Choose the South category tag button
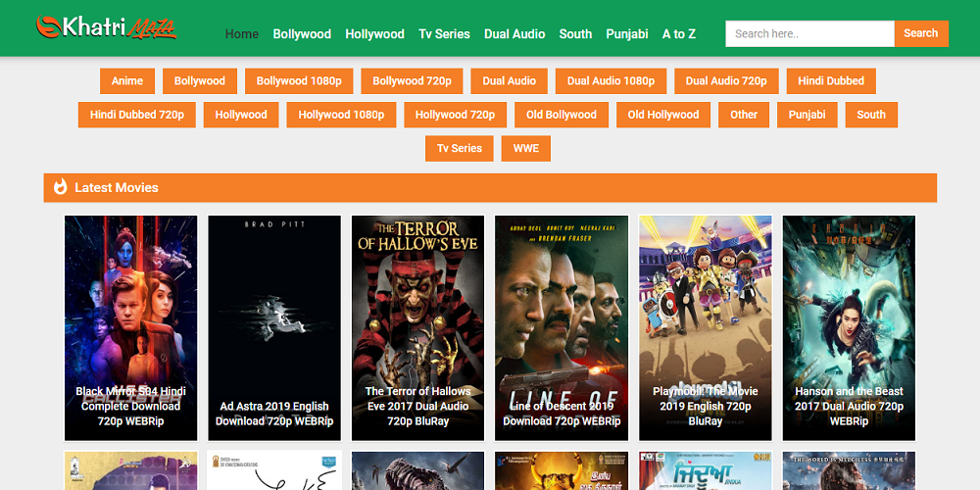 click(x=871, y=115)
